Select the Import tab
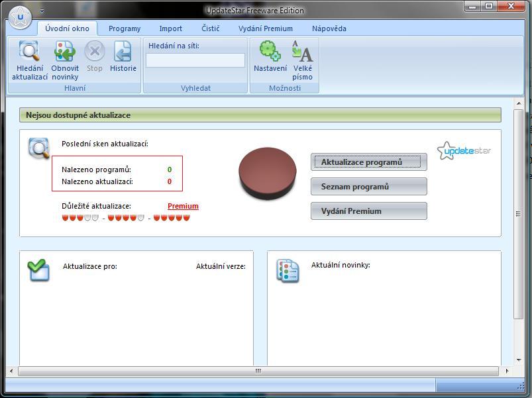 click(x=171, y=28)
